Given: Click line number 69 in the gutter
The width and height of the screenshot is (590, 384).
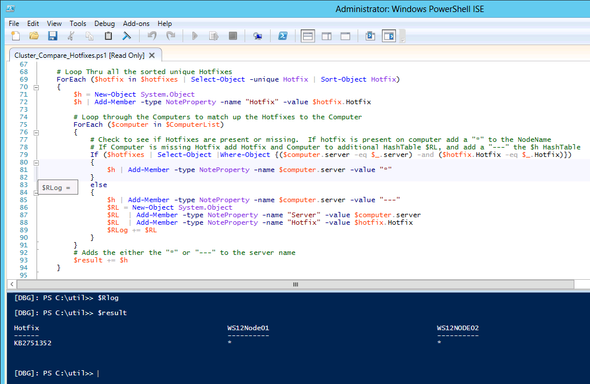Looking at the screenshot, I should 23,79.
